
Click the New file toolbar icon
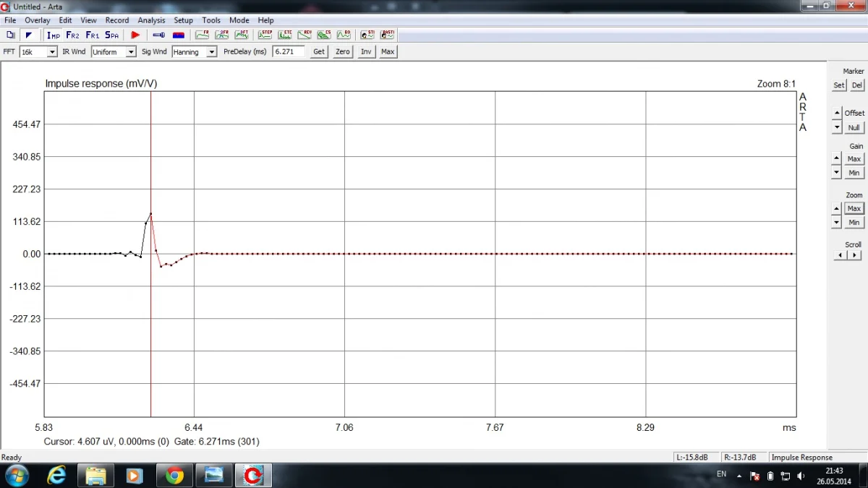click(10, 34)
